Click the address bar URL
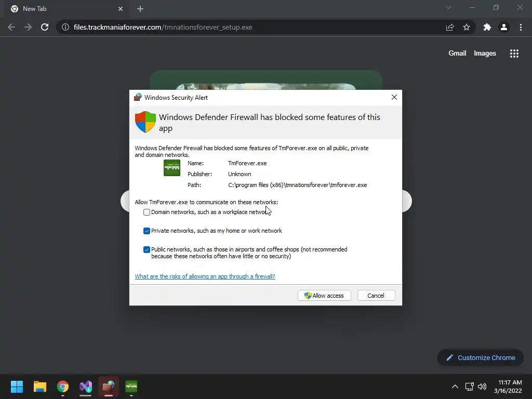Screen dimensions: 532x399 [x=163, y=27]
